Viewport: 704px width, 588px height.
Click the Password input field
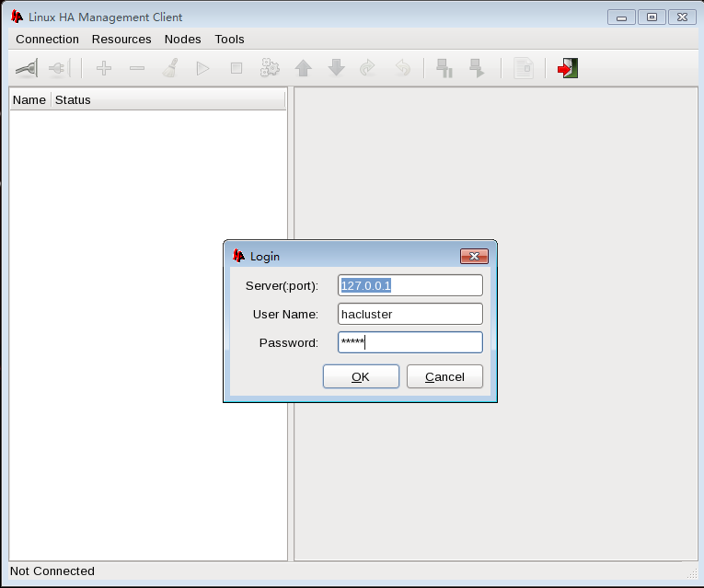(x=410, y=342)
